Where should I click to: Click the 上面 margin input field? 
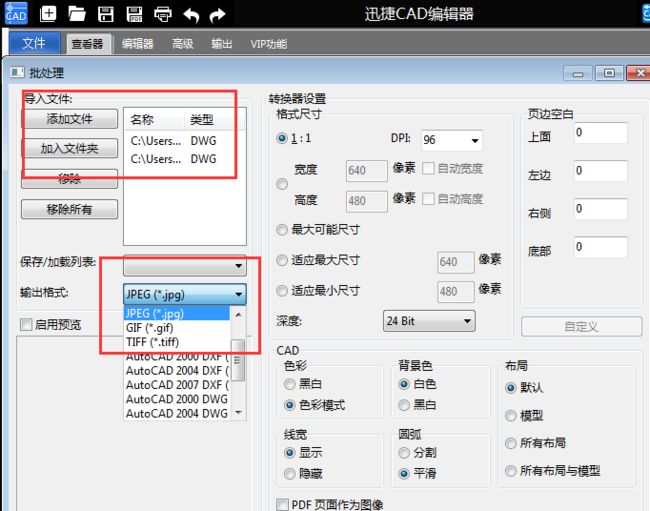[601, 133]
